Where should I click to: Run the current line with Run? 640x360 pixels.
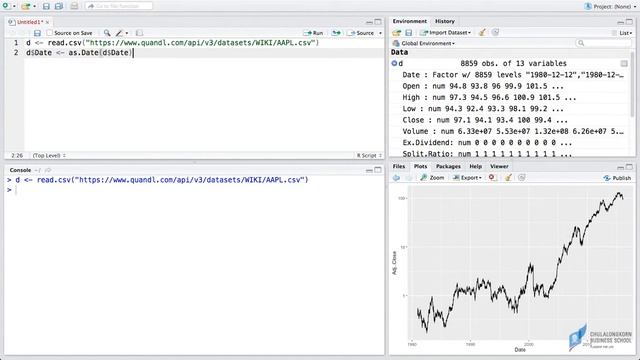click(313, 33)
